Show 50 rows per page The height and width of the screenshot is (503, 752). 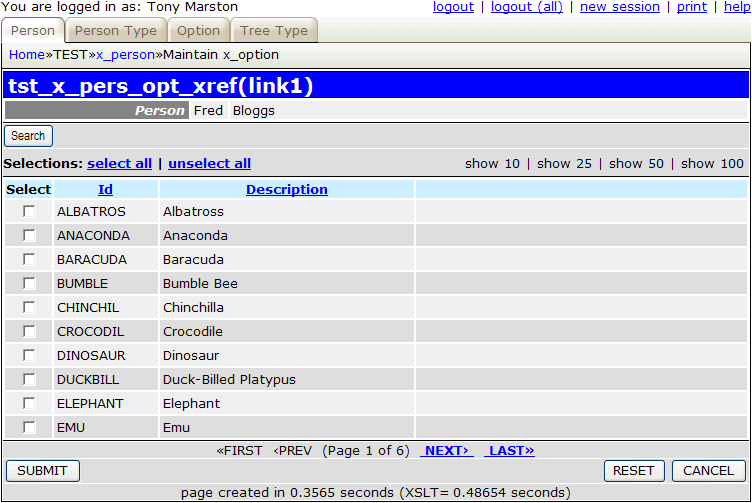coord(636,164)
